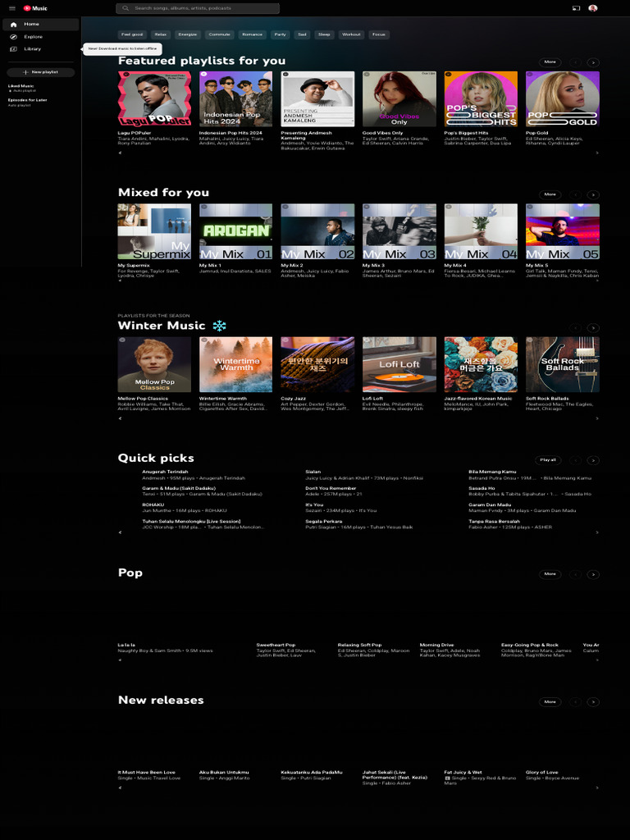Screen dimensions: 630x840
Task: Open Mellow Pop Classics thumbnail
Action: (154, 365)
